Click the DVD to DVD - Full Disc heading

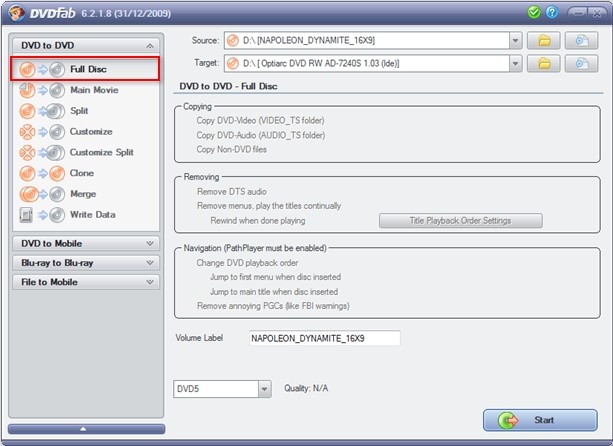point(228,86)
